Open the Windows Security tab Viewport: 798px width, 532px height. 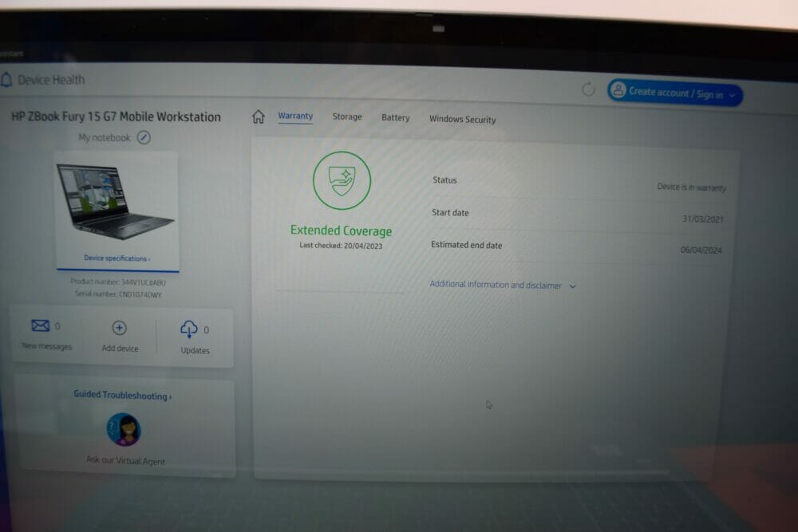point(462,119)
